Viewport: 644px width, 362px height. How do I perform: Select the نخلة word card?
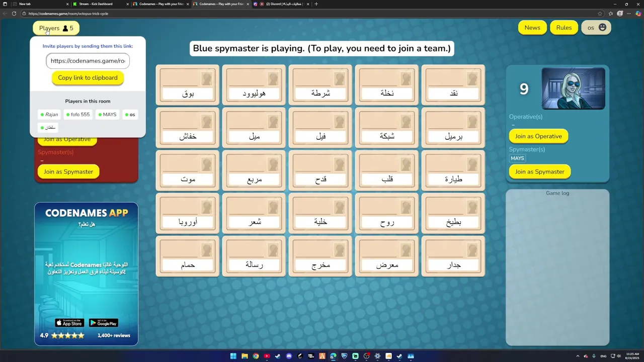[x=387, y=85]
